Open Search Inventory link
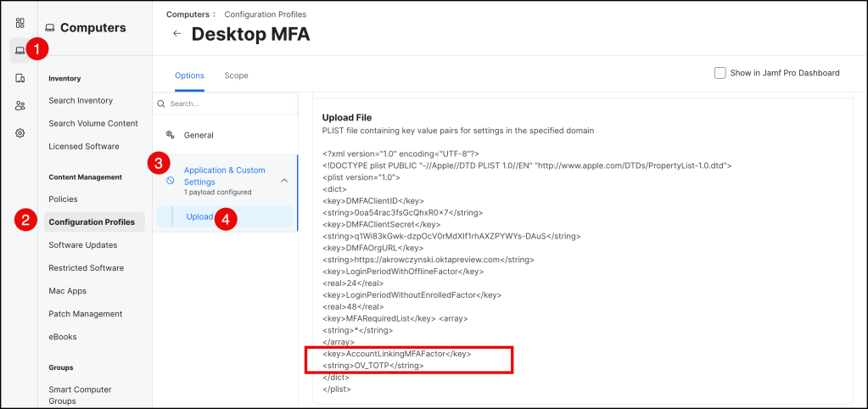The image size is (868, 409). click(x=81, y=101)
